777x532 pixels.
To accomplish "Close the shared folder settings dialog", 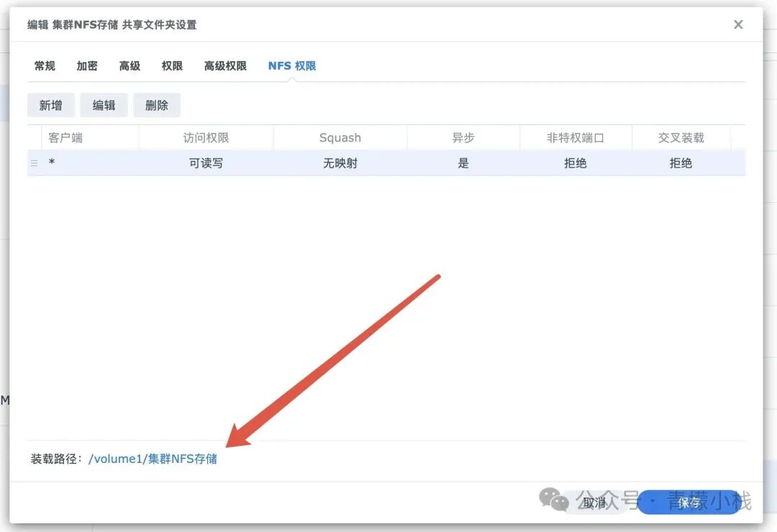I will click(738, 24).
